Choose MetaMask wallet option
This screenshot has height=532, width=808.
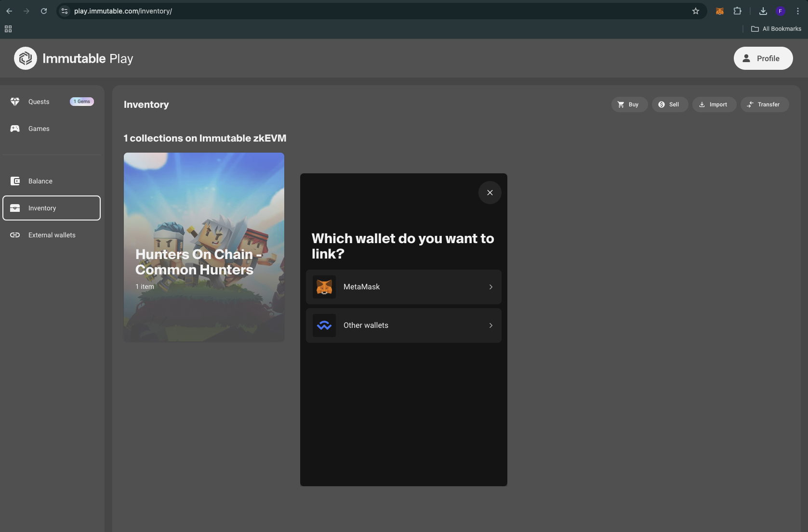404,287
